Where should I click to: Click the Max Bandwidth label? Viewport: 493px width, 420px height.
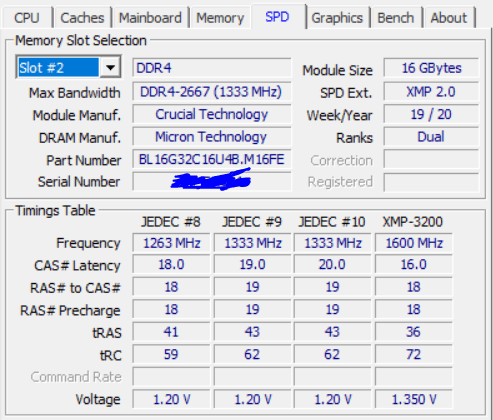(x=75, y=93)
